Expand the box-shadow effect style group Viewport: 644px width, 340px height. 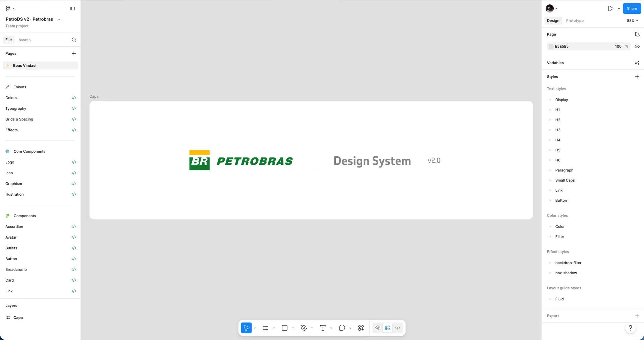click(550, 273)
